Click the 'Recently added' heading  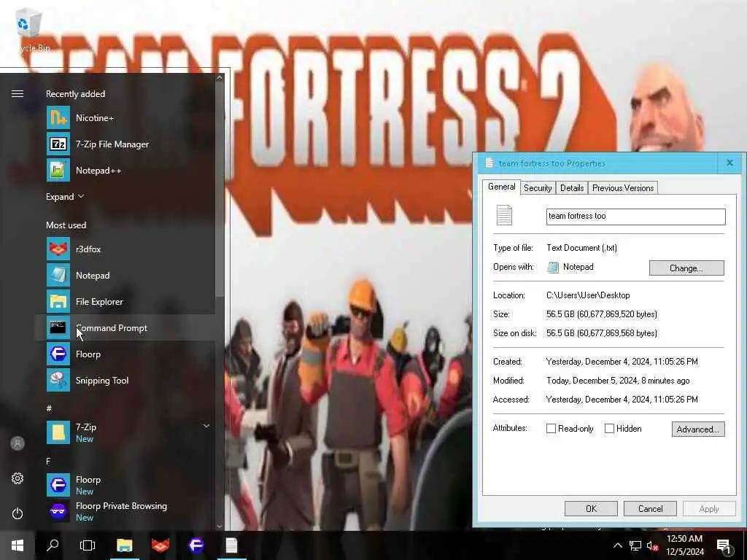pos(75,94)
